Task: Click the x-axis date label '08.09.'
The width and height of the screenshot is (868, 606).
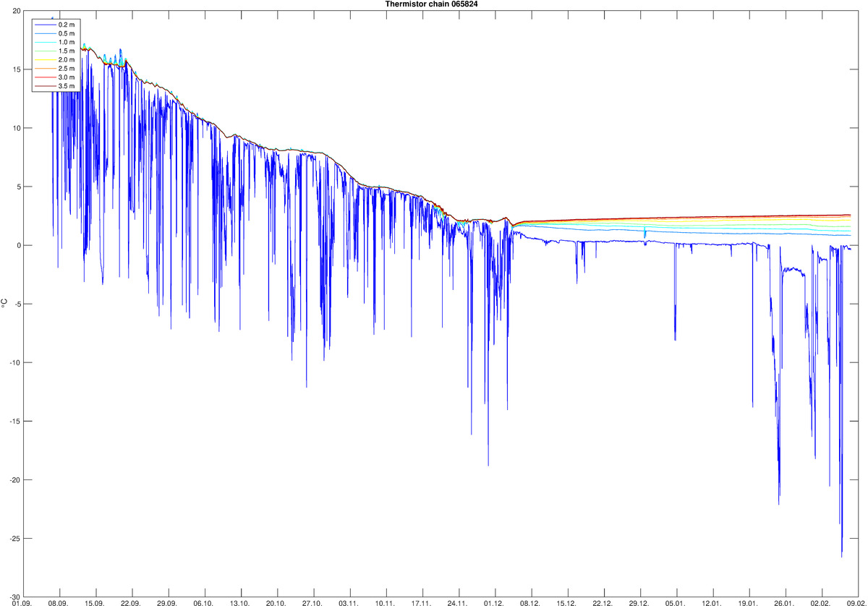Action: coord(58,602)
